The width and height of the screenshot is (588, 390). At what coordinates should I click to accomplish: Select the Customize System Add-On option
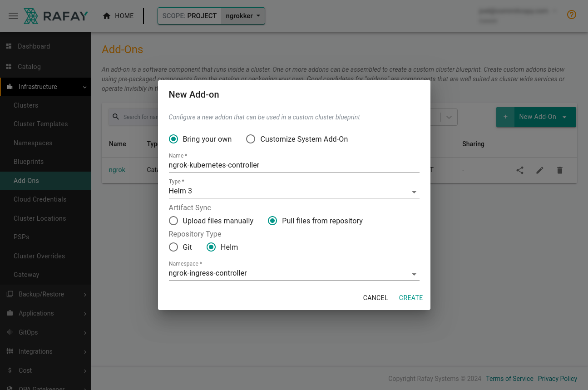pos(251,139)
